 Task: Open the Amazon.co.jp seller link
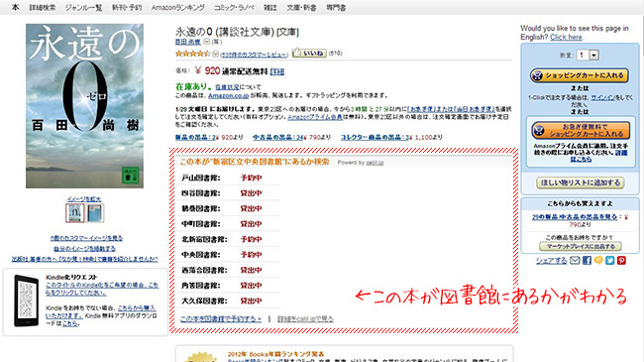[x=228, y=95]
